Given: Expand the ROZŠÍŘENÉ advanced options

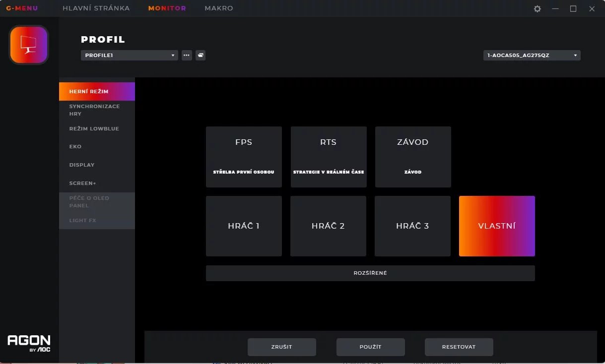Looking at the screenshot, I should point(370,273).
